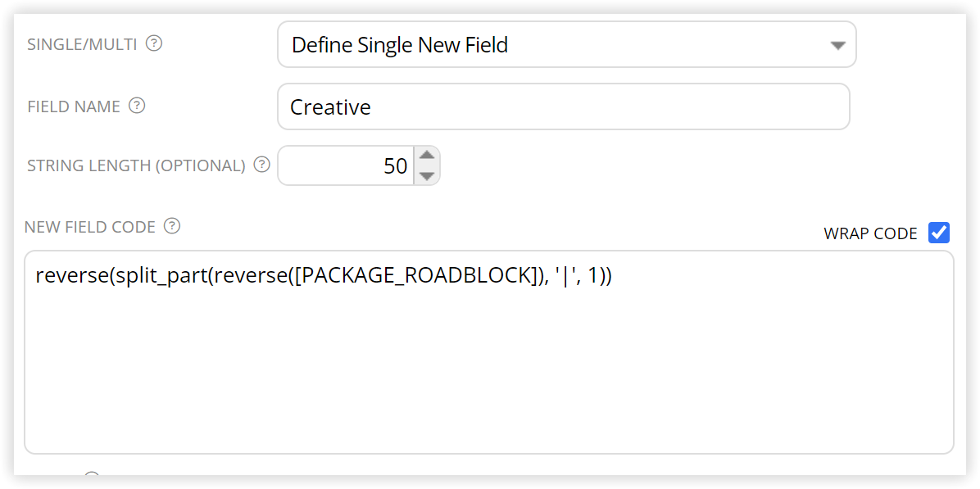Screen dimensions: 980x489
Task: Click empty area of the code editor
Action: 488,374
